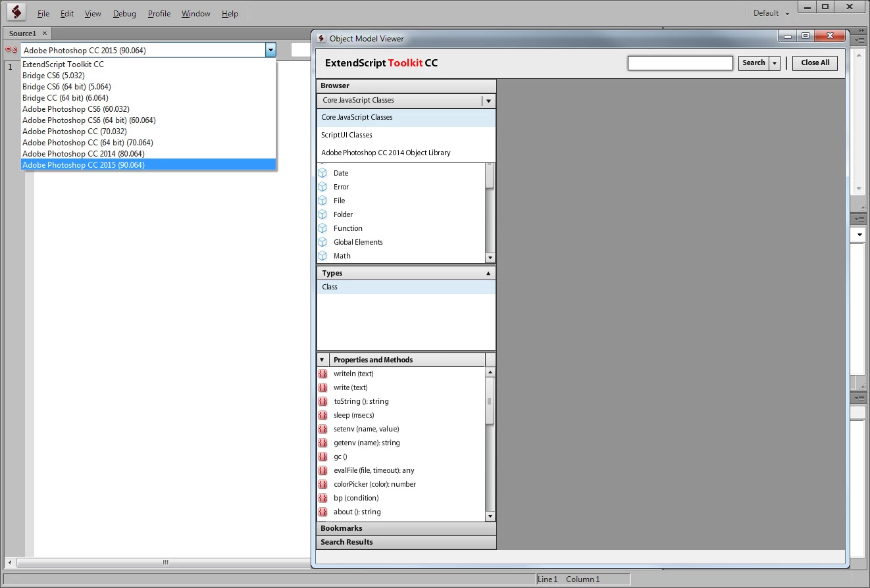Expand the Bookmarks section
Screen dimensions: 870x588
406,528
